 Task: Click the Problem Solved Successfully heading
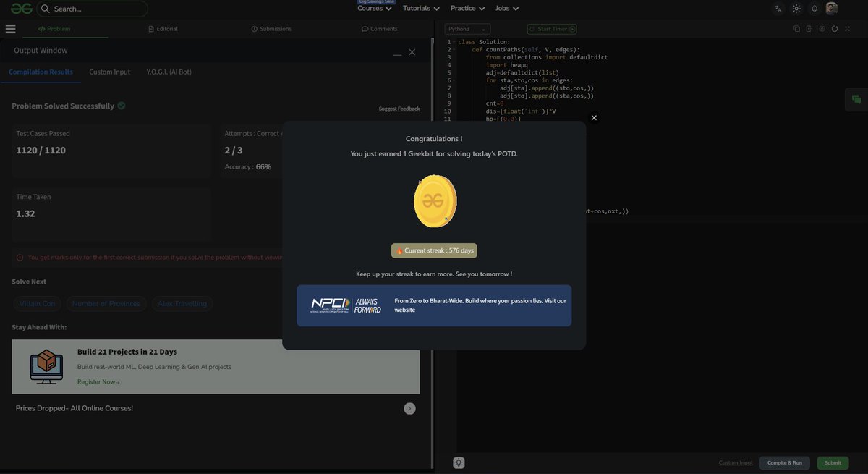pos(63,106)
